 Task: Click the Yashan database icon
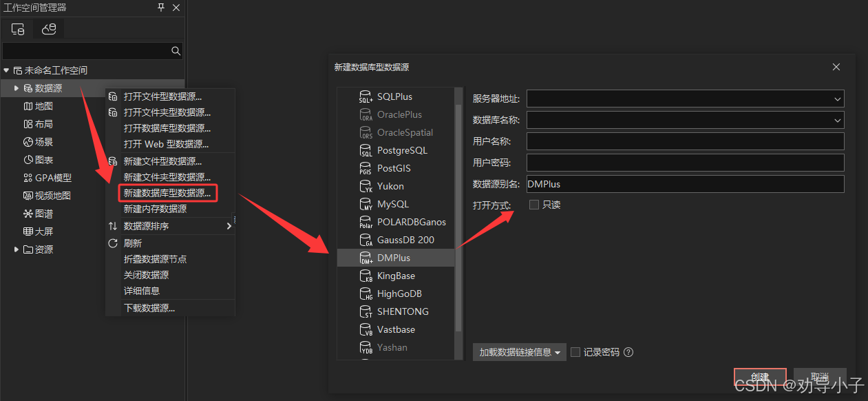(366, 347)
